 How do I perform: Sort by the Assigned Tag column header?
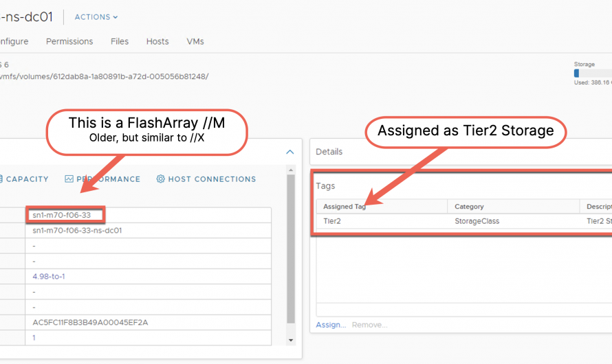[x=344, y=206]
